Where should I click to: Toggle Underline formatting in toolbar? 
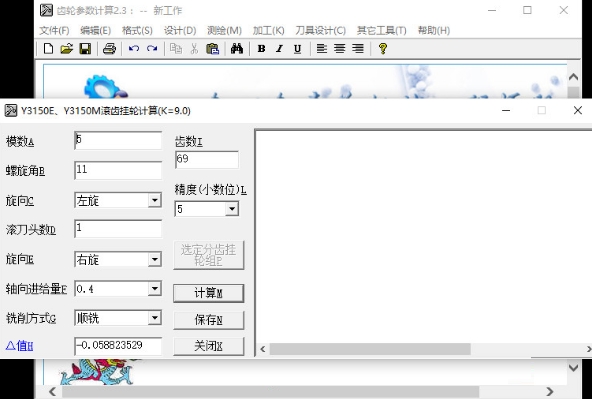coord(298,49)
